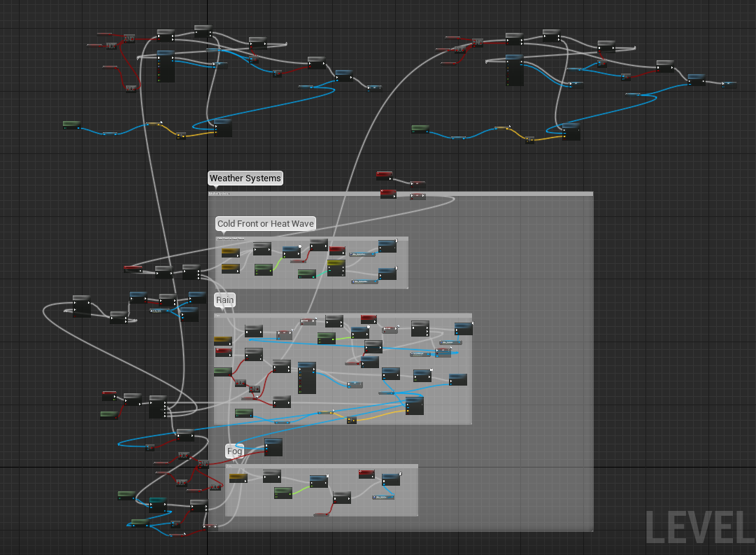756x555 pixels.
Task: Select the tall blue many-pin node in Rain comment
Action: (307, 378)
